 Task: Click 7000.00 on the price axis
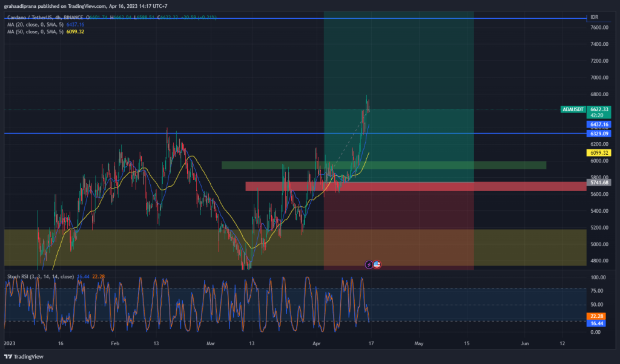pos(599,78)
